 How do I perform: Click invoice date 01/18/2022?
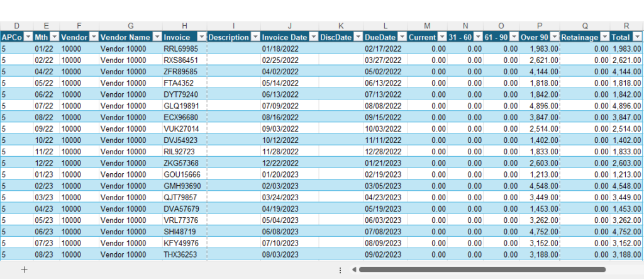289,48
